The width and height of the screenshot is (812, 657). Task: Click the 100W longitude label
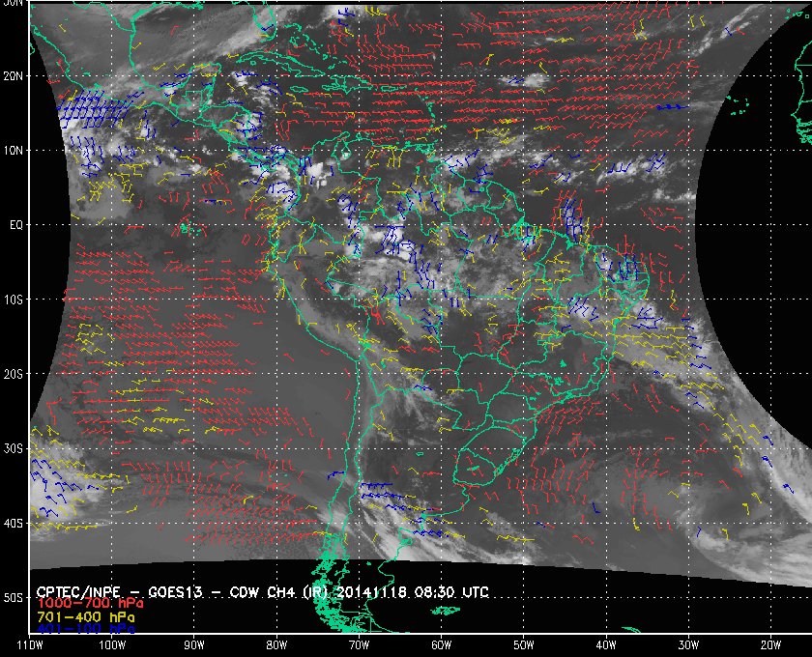(112, 645)
